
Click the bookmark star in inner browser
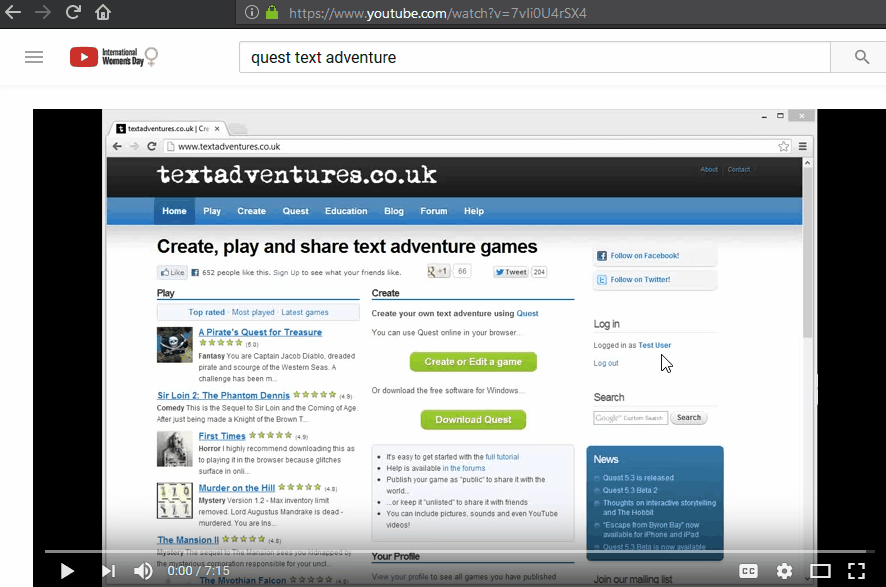(783, 147)
